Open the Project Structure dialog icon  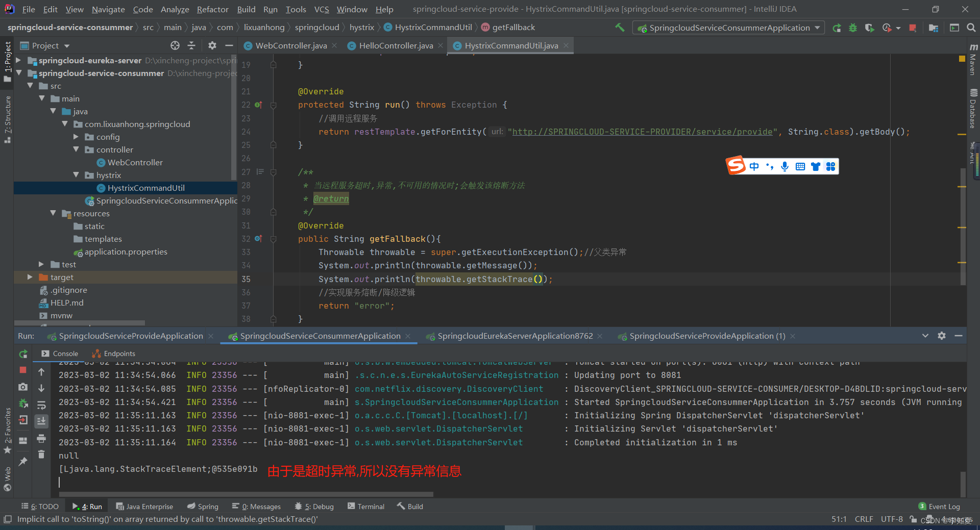click(934, 28)
